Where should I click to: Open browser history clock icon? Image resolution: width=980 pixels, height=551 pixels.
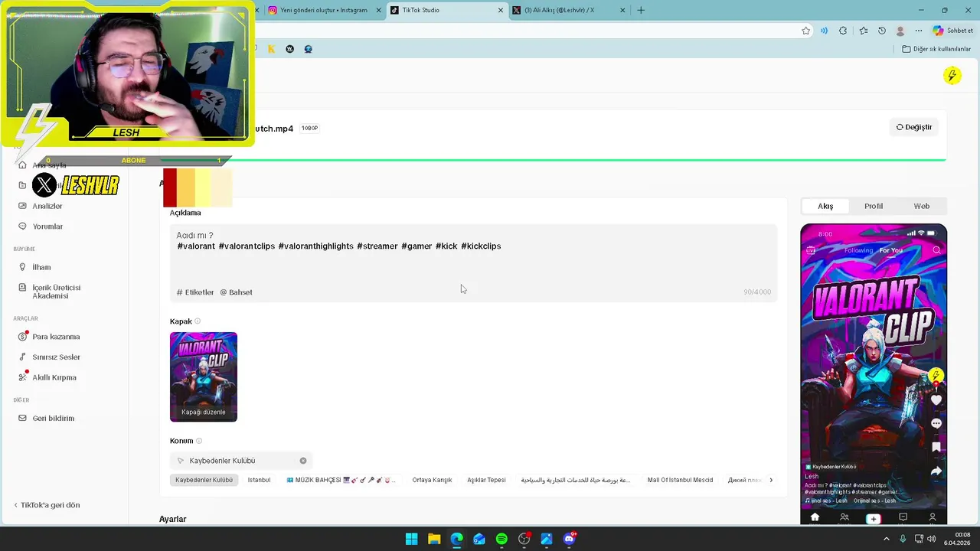coord(882,31)
